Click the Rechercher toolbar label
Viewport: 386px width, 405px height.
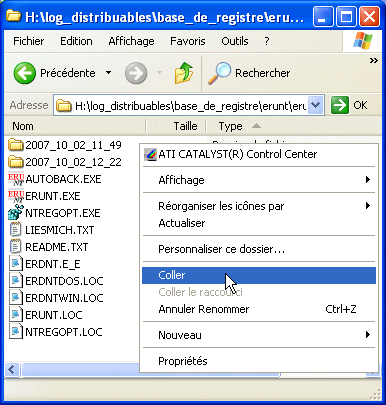(263, 73)
